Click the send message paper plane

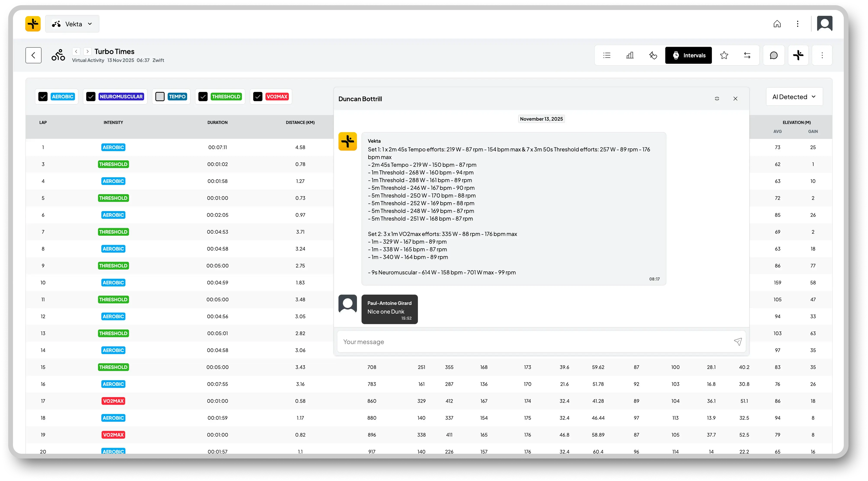pyautogui.click(x=738, y=342)
